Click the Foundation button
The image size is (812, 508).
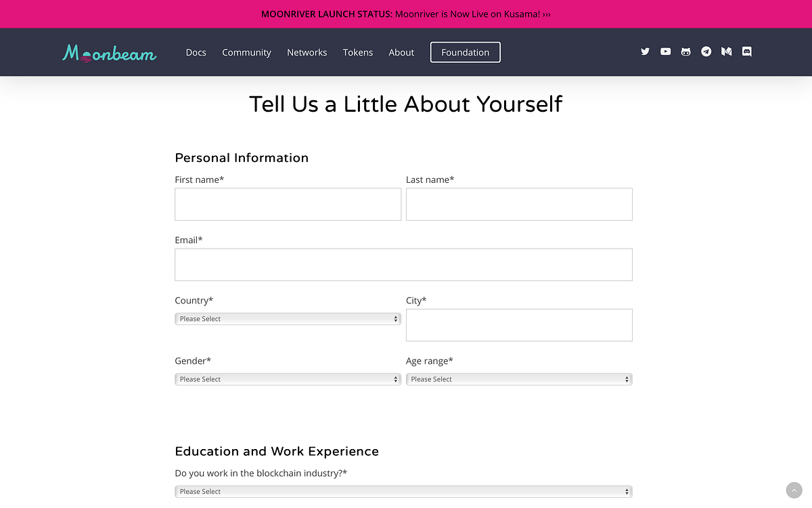pos(465,52)
